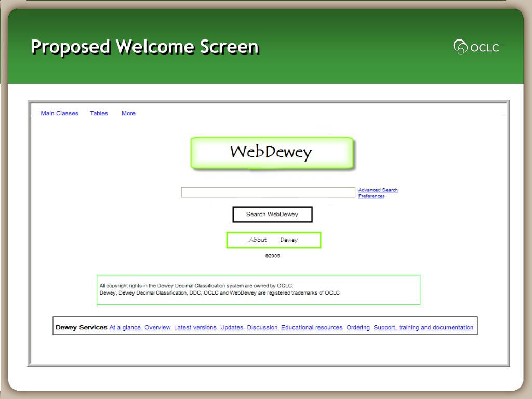Open the Preferences link
The width and height of the screenshot is (532, 399).
[371, 196]
